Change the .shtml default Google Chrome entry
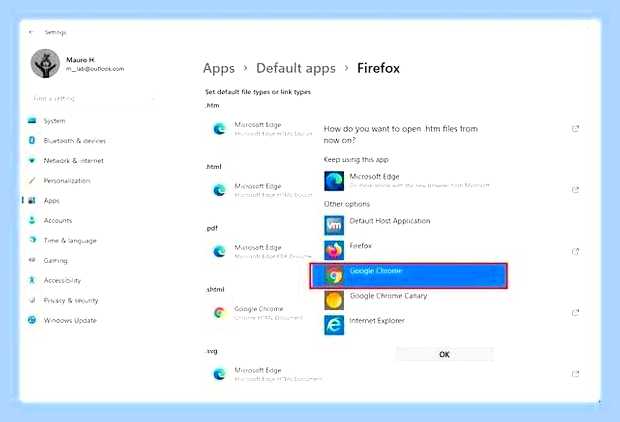Screen dimensions: 620x422 257,313
